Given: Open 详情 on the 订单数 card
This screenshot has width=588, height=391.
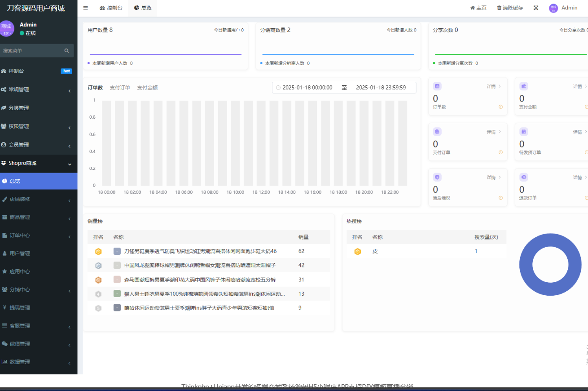Looking at the screenshot, I should pos(494,86).
